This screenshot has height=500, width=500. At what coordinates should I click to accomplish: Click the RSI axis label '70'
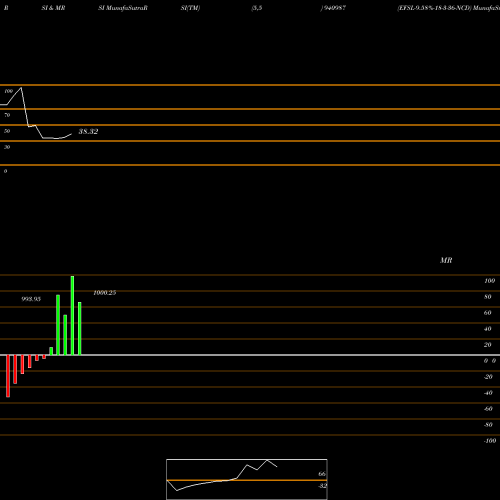[7, 115]
